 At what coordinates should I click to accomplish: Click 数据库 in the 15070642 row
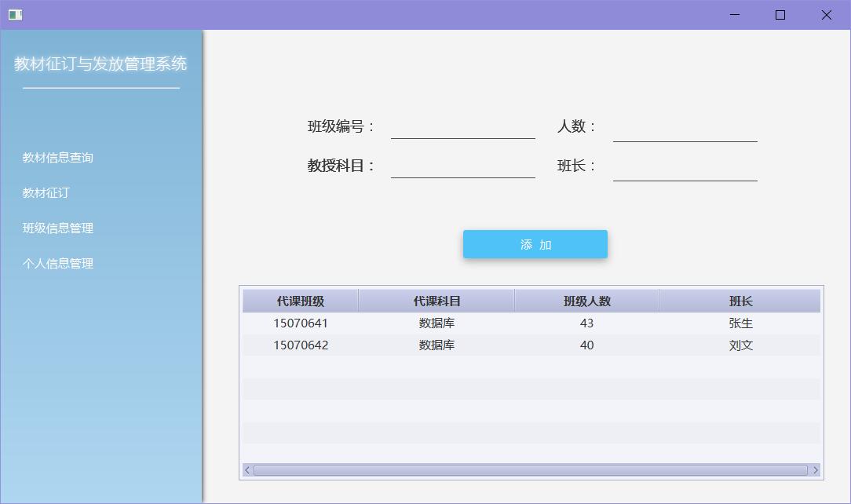point(436,345)
